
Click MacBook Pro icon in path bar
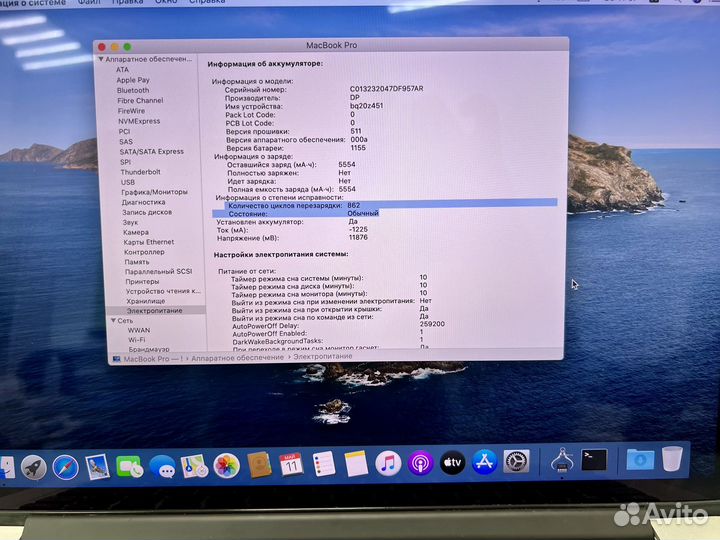coord(117,359)
